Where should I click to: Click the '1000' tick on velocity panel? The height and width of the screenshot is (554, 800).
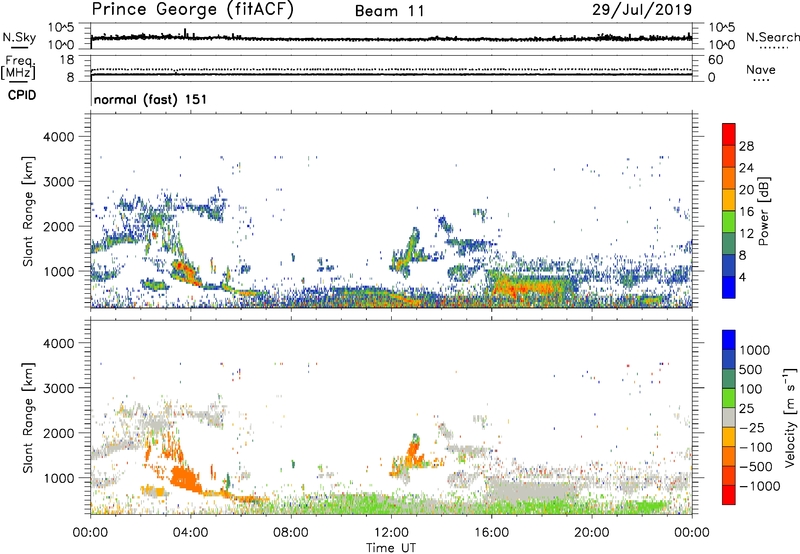pyautogui.click(x=58, y=478)
